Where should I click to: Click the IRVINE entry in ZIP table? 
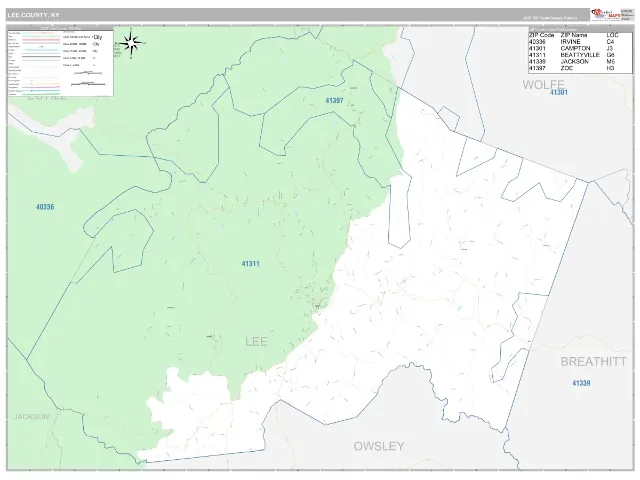570,42
